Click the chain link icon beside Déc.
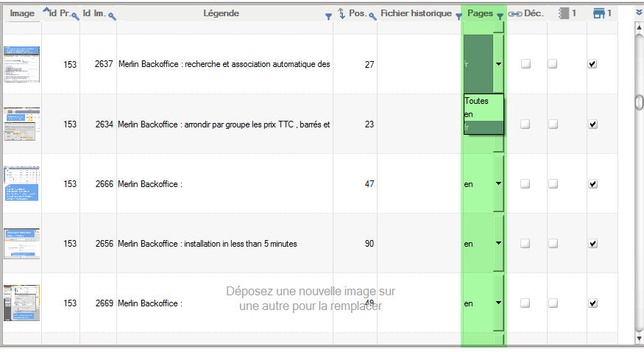 click(x=515, y=13)
